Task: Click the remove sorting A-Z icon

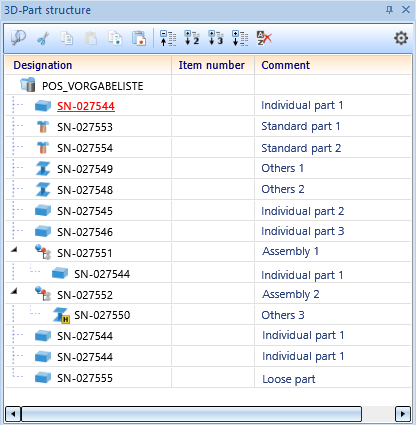Action: 264,38
